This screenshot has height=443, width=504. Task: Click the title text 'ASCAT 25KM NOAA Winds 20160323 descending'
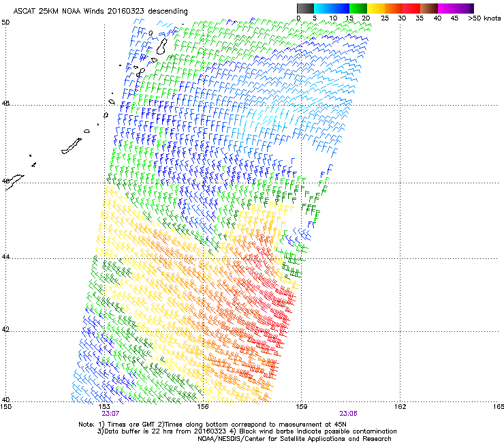tap(100, 11)
